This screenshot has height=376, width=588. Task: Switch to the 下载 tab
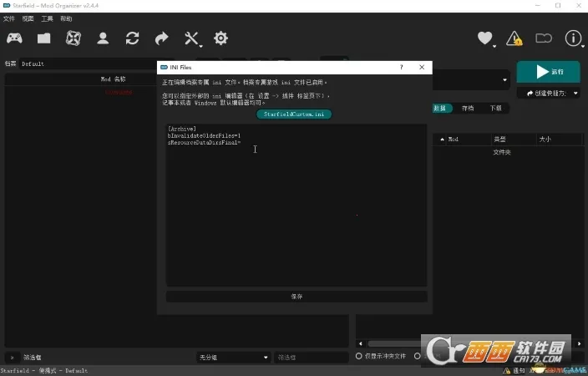pyautogui.click(x=496, y=108)
